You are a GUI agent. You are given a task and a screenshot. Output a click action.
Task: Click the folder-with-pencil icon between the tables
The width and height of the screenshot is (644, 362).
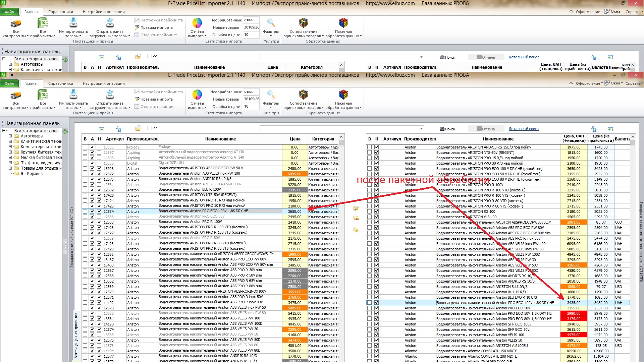356,208
